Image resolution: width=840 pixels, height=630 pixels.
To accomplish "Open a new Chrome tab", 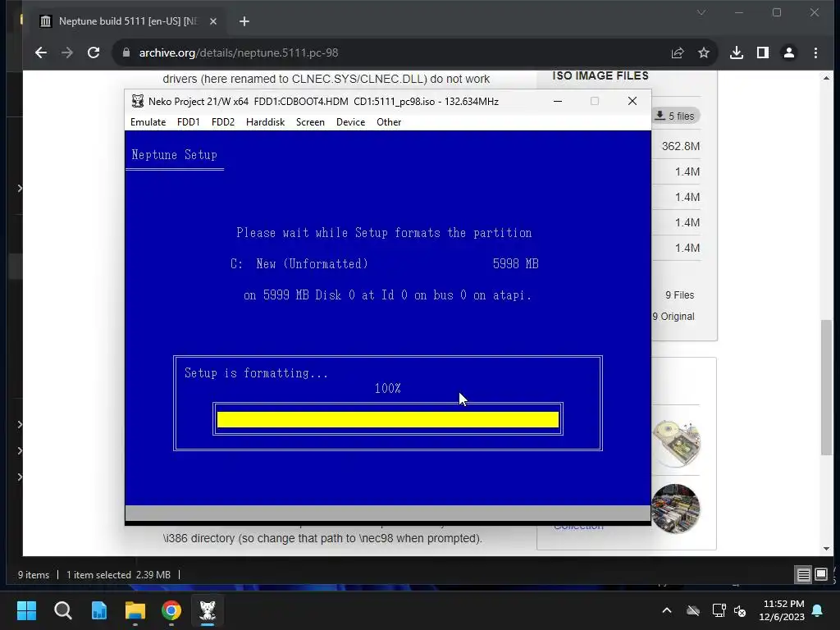I will (244, 21).
